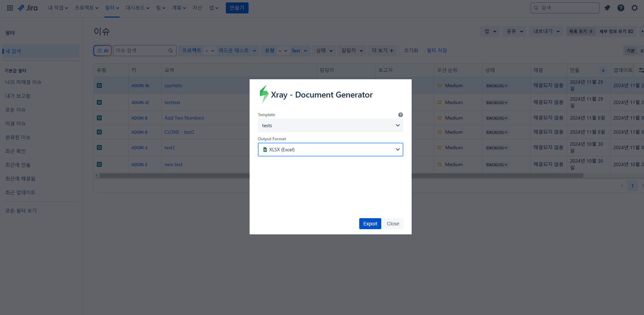644x315 pixels.
Task: Switch to basic search mode 기본
Action: 631,51
